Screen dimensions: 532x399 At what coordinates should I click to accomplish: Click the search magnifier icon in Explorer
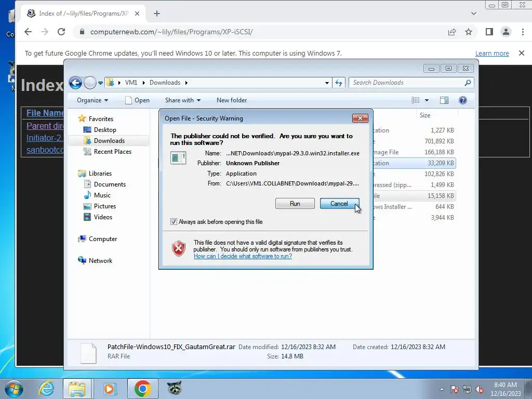point(468,83)
